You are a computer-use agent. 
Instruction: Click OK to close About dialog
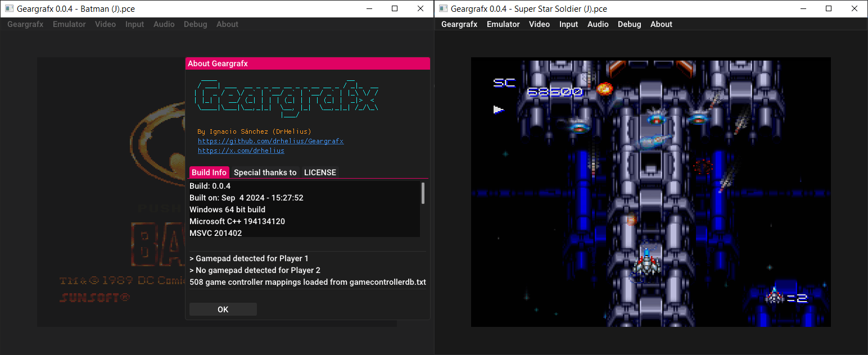point(223,310)
